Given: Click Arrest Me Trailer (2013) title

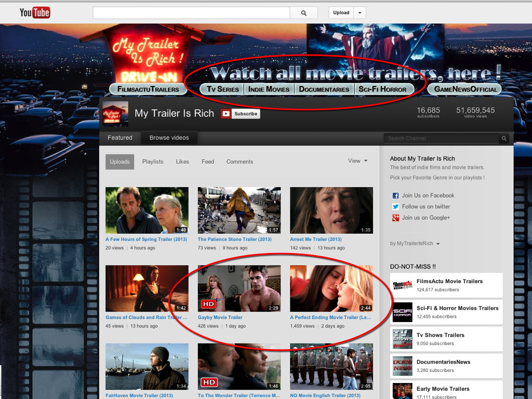Looking at the screenshot, I should (x=316, y=240).
